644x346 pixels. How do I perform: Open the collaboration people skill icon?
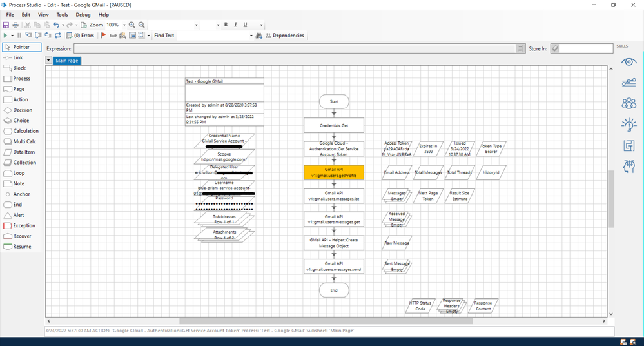[629, 103]
